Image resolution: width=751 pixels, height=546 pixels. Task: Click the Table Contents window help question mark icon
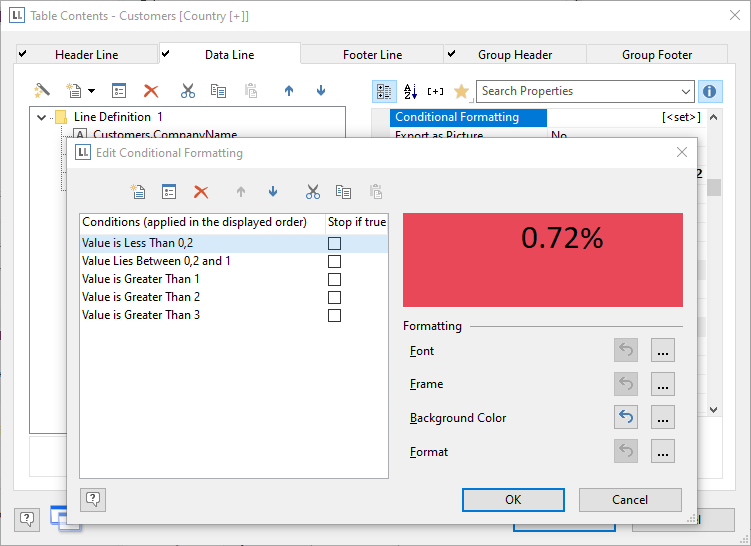pyautogui.click(x=27, y=519)
